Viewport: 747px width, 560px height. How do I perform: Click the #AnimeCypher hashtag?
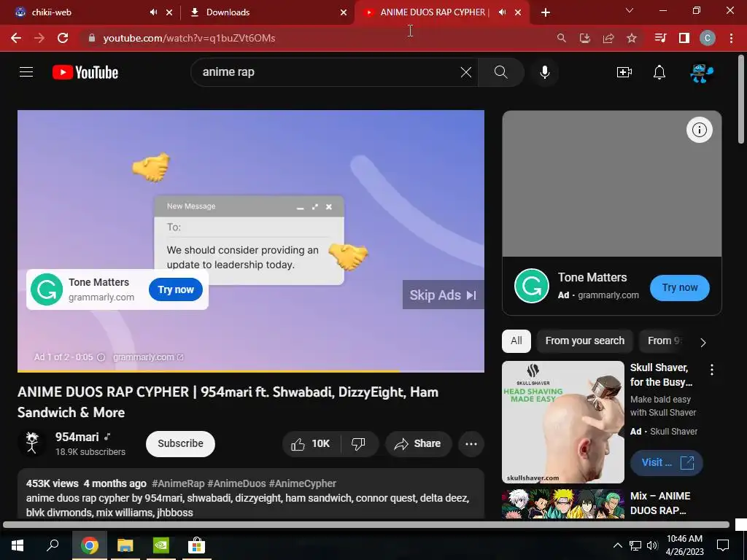click(x=303, y=484)
